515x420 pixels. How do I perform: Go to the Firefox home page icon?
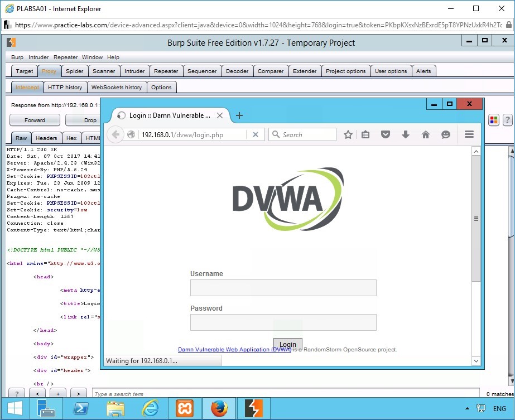pos(425,134)
